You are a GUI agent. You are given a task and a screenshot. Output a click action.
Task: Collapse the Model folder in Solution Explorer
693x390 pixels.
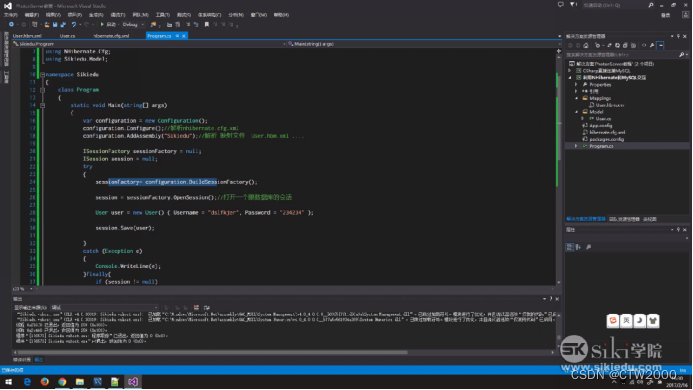[x=576, y=112]
